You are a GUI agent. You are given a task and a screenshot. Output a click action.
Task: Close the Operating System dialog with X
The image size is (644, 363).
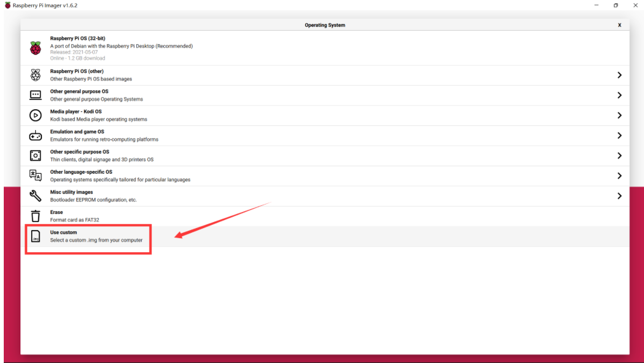click(619, 25)
